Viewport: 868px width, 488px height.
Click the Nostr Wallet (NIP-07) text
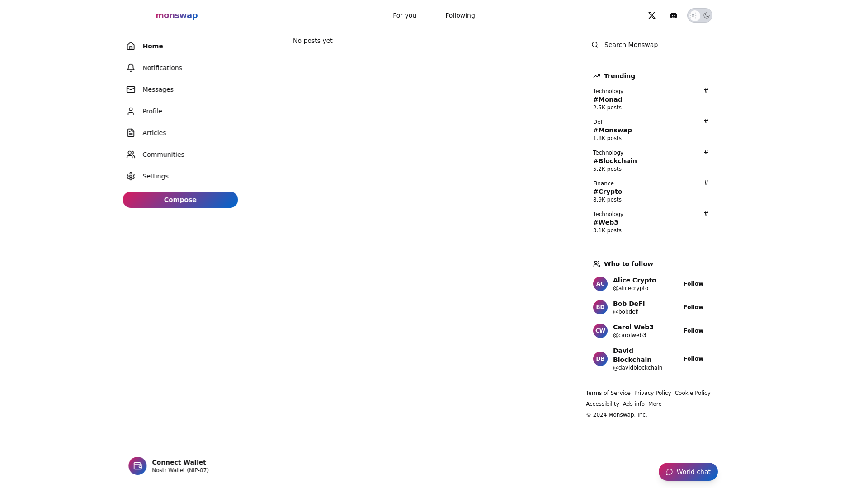click(x=180, y=470)
